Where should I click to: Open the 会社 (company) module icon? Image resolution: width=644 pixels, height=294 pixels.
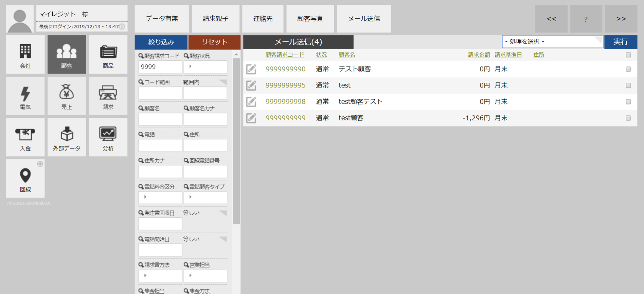point(25,55)
